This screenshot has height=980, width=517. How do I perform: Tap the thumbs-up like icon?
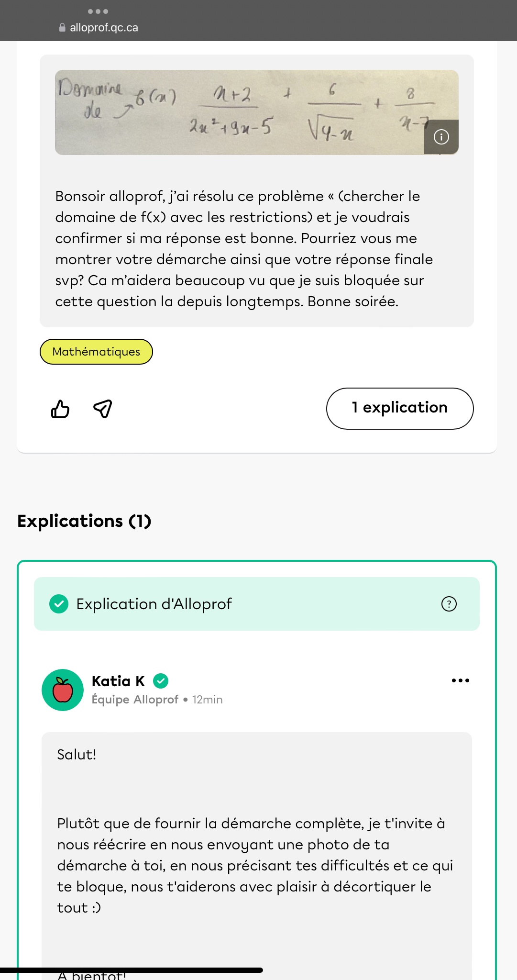click(60, 409)
